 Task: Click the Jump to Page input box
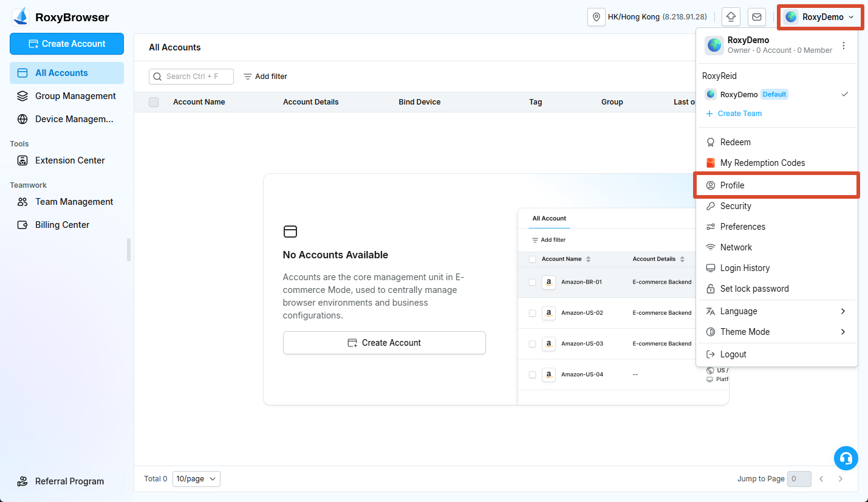click(x=799, y=479)
